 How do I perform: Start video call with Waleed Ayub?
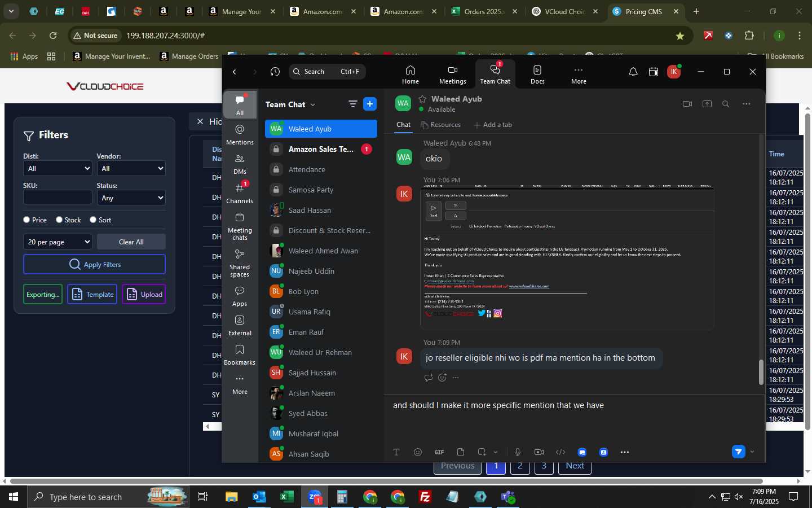pyautogui.click(x=687, y=104)
